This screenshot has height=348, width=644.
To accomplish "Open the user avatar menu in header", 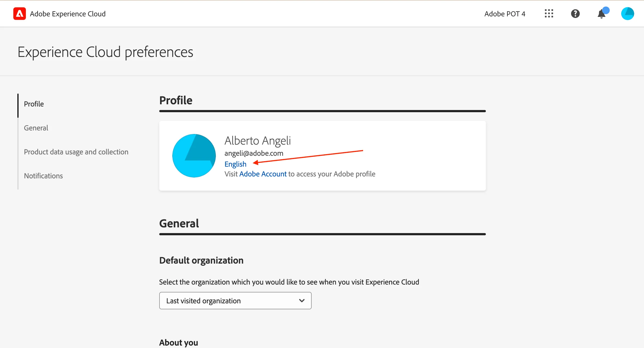I will tap(628, 14).
